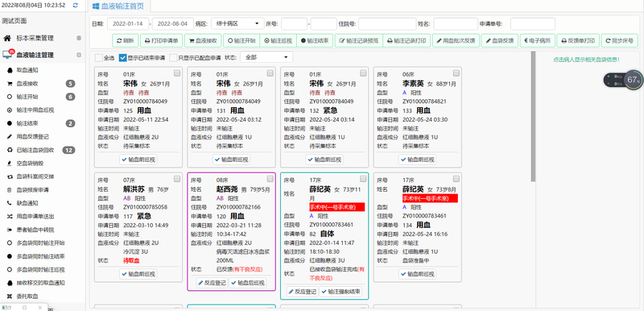
Task: Click the icon for 委托取血
Action: click(10, 296)
